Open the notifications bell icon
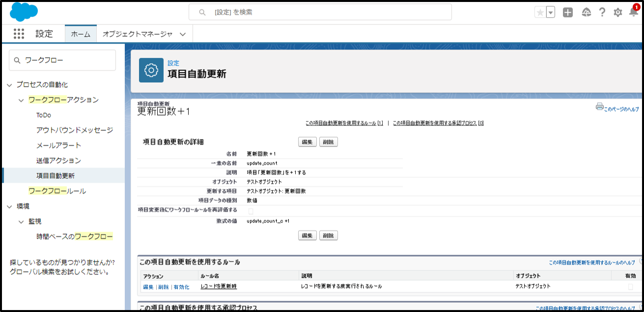 coord(634,13)
